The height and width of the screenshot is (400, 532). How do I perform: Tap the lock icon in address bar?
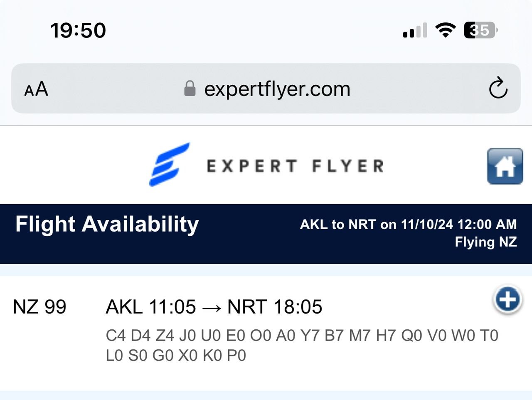[x=190, y=89]
